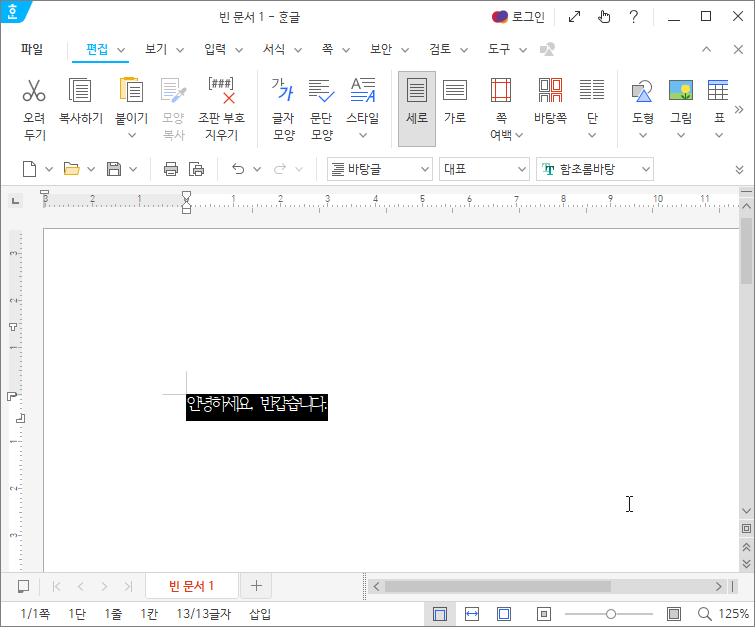755x627 pixels.
Task: Click the zoom slider handle in status bar
Action: coord(611,614)
